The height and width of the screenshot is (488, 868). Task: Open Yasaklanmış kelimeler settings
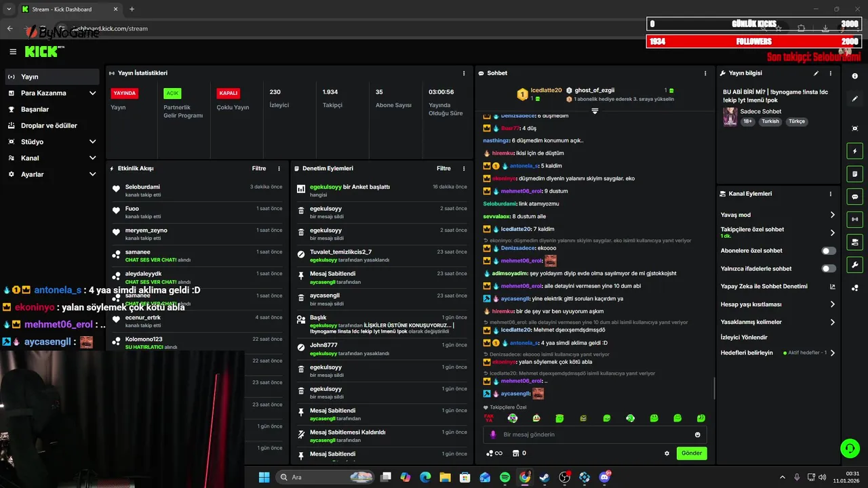(778, 322)
